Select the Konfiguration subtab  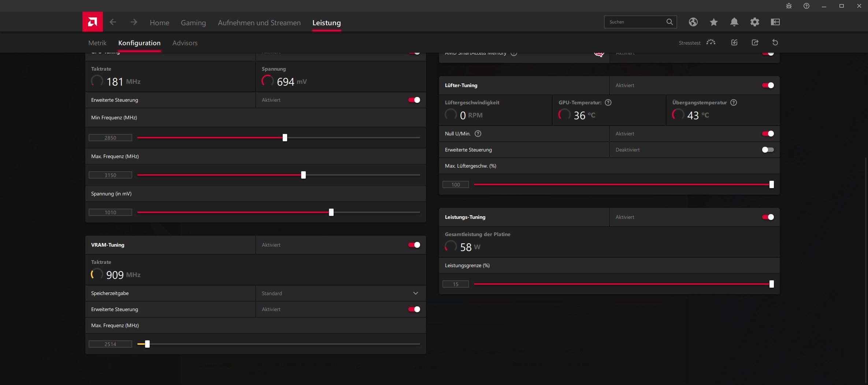coord(140,43)
